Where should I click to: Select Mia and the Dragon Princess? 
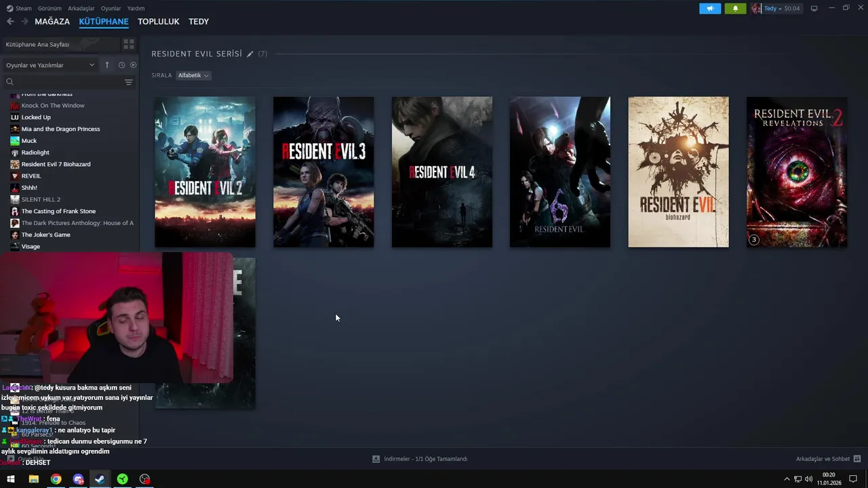(60, 129)
